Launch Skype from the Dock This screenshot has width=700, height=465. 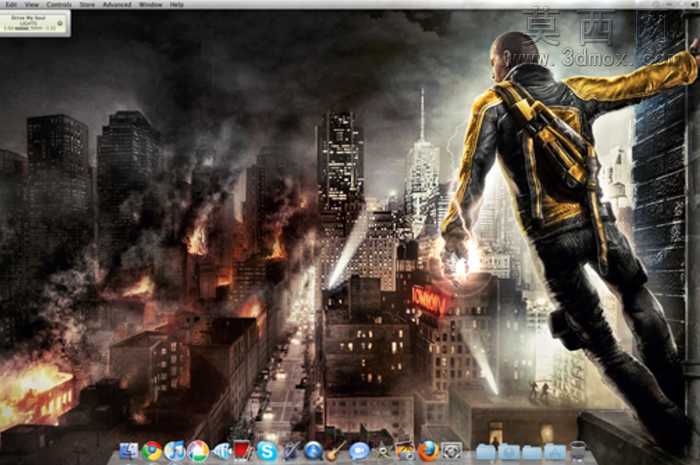[267, 451]
